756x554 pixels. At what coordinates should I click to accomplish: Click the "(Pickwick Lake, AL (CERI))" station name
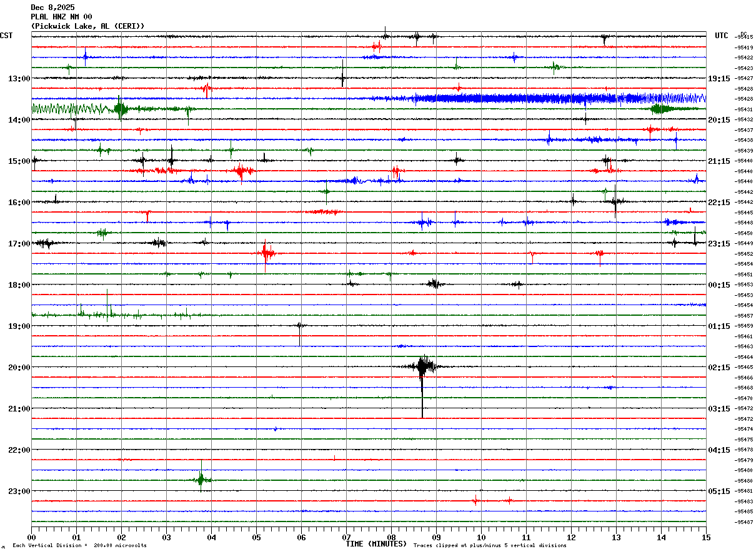click(88, 26)
